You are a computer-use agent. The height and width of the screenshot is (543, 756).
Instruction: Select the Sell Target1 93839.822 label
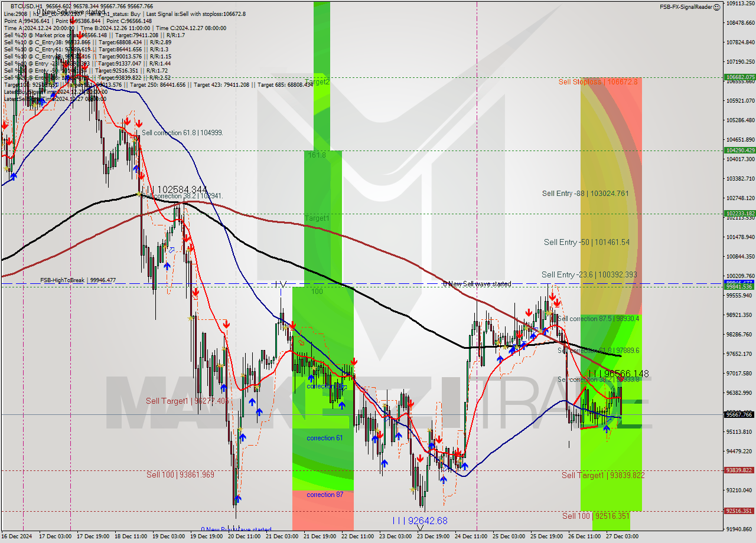[x=603, y=475]
